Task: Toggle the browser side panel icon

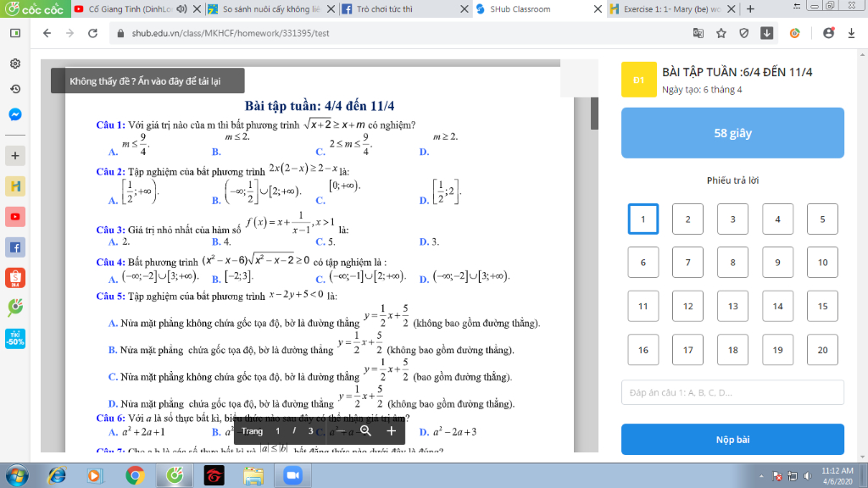Action: pyautogui.click(x=15, y=33)
